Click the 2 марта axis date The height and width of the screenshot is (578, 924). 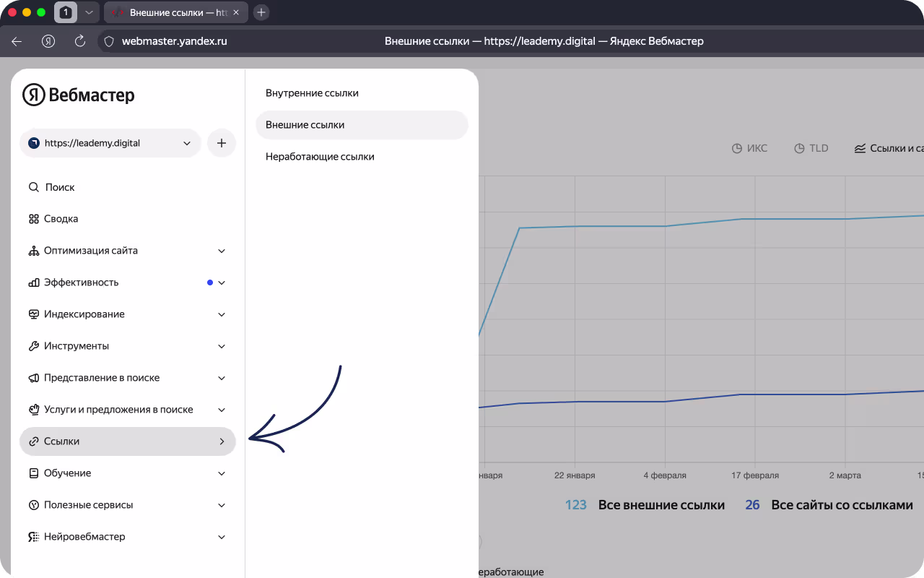coord(845,475)
